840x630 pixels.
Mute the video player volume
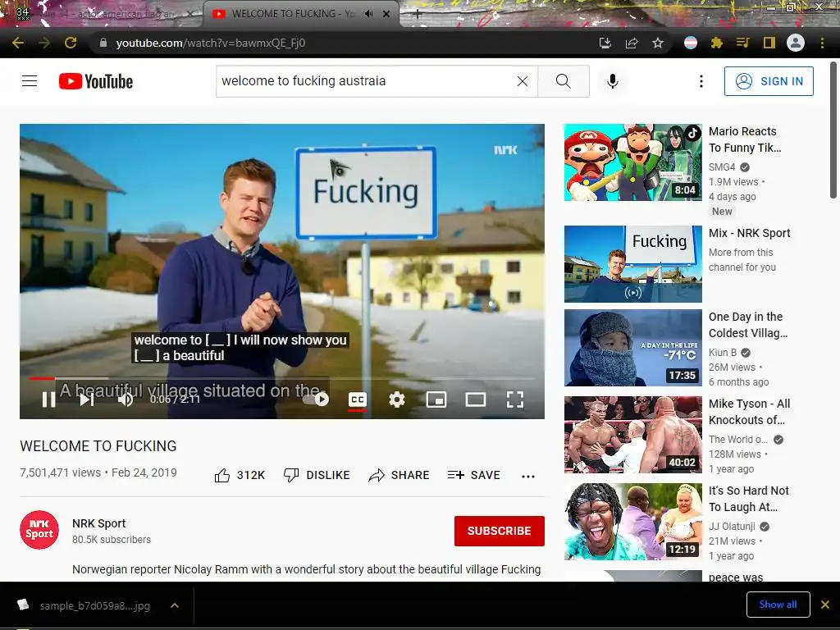[126, 399]
